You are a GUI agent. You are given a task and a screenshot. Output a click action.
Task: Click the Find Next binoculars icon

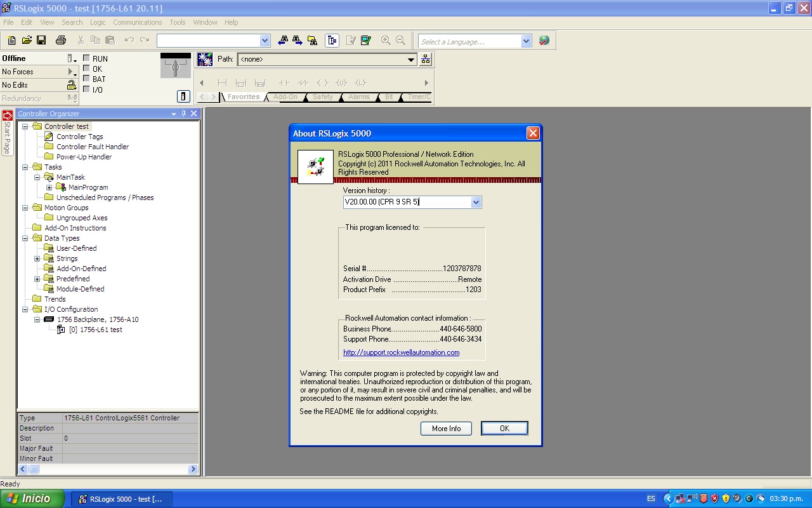298,40
